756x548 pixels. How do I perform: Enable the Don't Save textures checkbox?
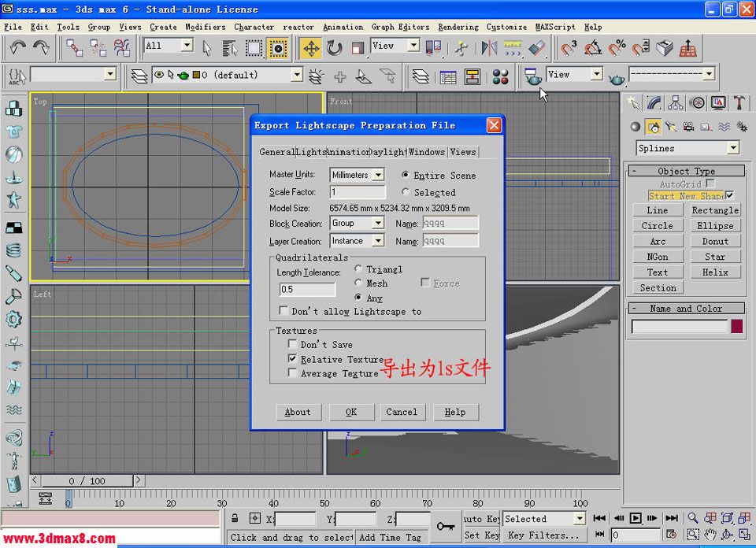(x=292, y=343)
